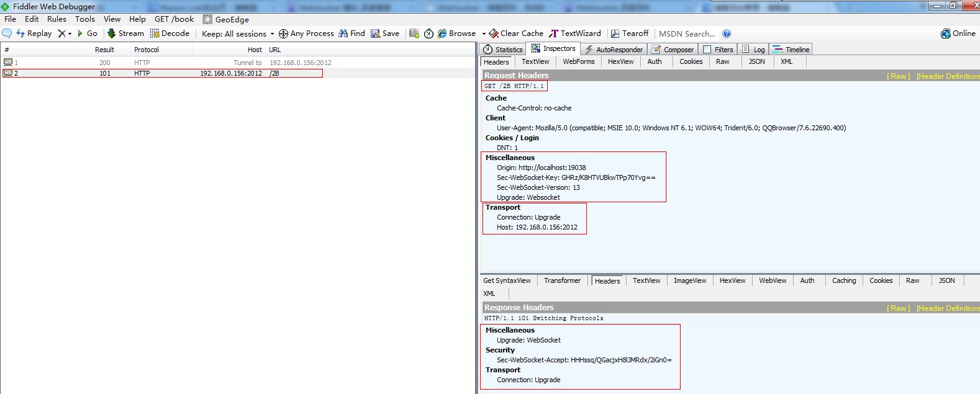980x394 pixels.
Task: Select request JSON inspector tab
Action: (x=757, y=61)
